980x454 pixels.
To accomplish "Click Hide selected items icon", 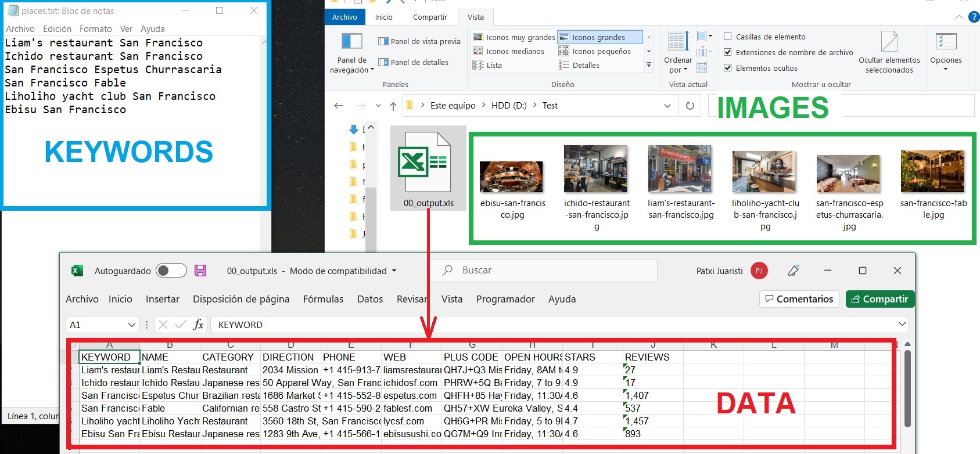I will click(889, 42).
